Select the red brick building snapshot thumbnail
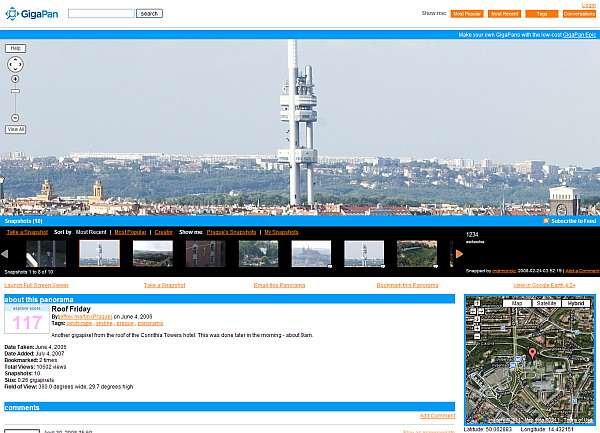 [x=205, y=254]
